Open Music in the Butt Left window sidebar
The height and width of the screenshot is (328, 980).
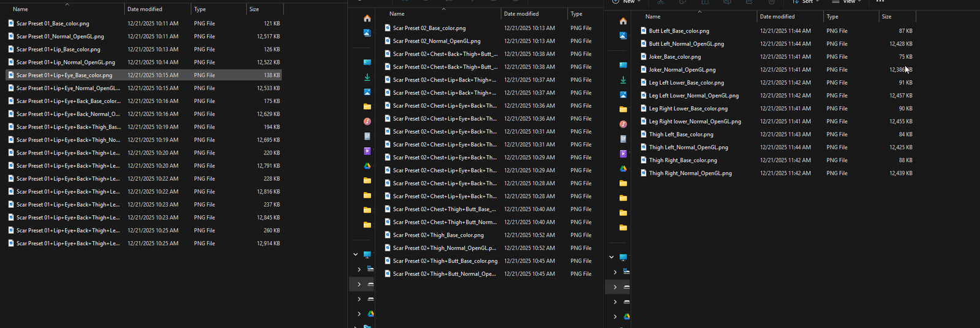click(623, 124)
